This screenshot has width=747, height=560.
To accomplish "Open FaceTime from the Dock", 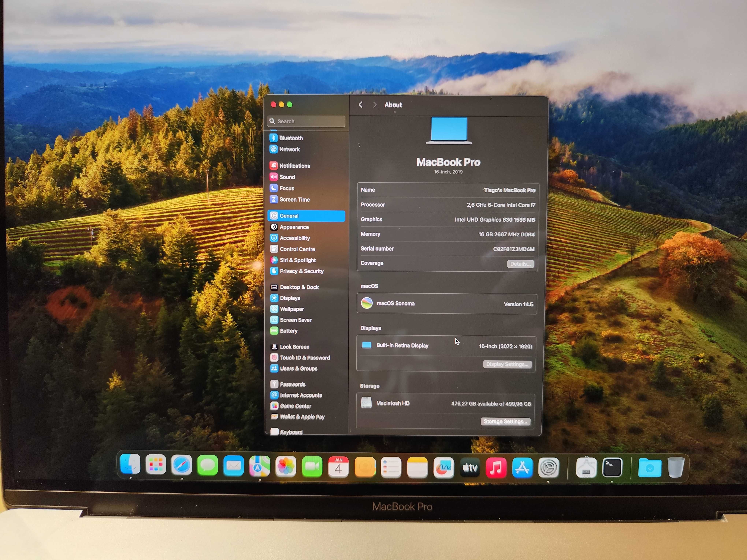I will [x=312, y=467].
